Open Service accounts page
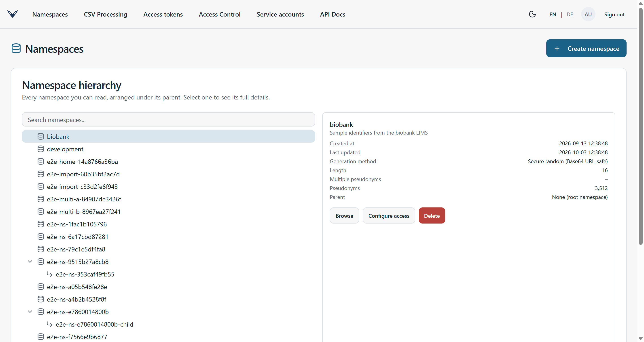Screen dimensions: 644x342 click(280, 15)
